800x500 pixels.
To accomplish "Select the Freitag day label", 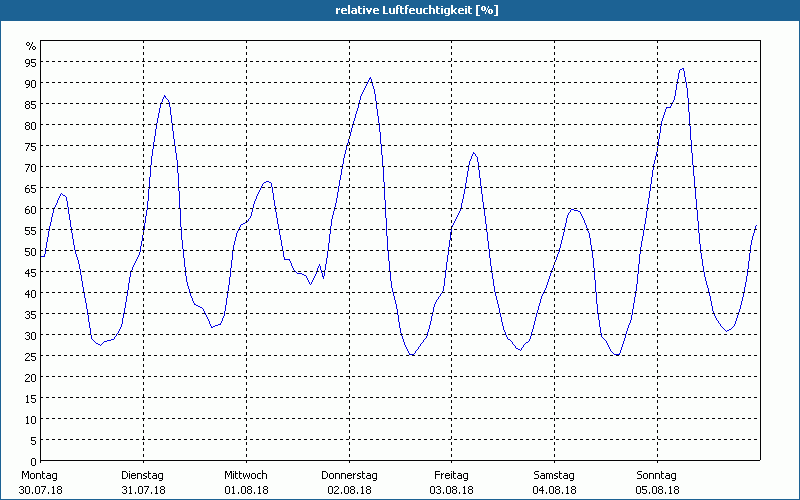I will coord(451,475).
